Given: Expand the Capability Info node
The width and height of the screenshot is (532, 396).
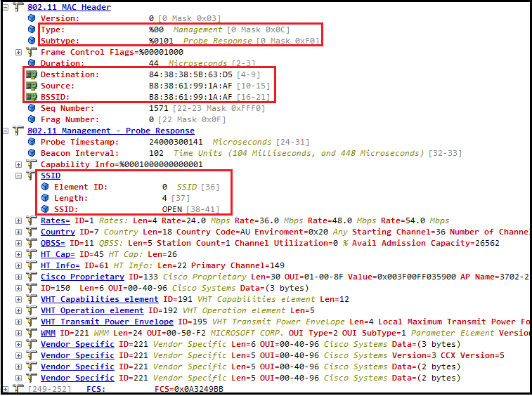Looking at the screenshot, I should 18,164.
